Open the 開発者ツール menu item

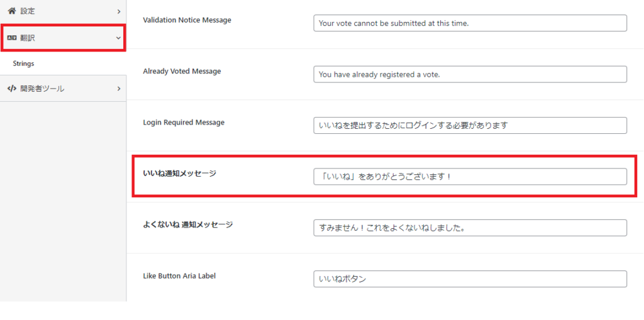64,88
